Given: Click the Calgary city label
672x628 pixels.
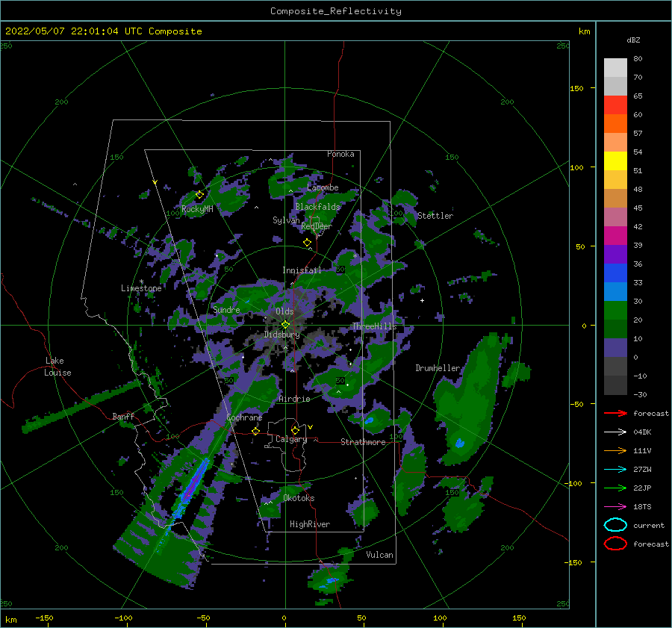Looking at the screenshot, I should [x=291, y=439].
